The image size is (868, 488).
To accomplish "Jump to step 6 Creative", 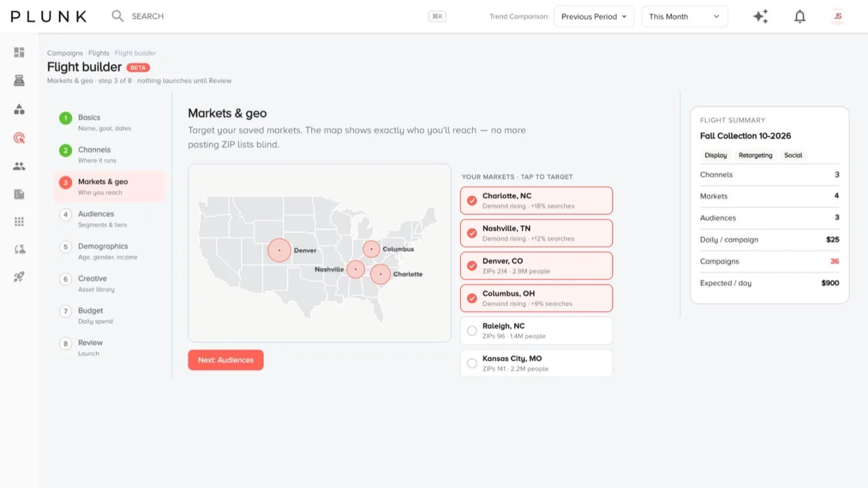I will (109, 283).
